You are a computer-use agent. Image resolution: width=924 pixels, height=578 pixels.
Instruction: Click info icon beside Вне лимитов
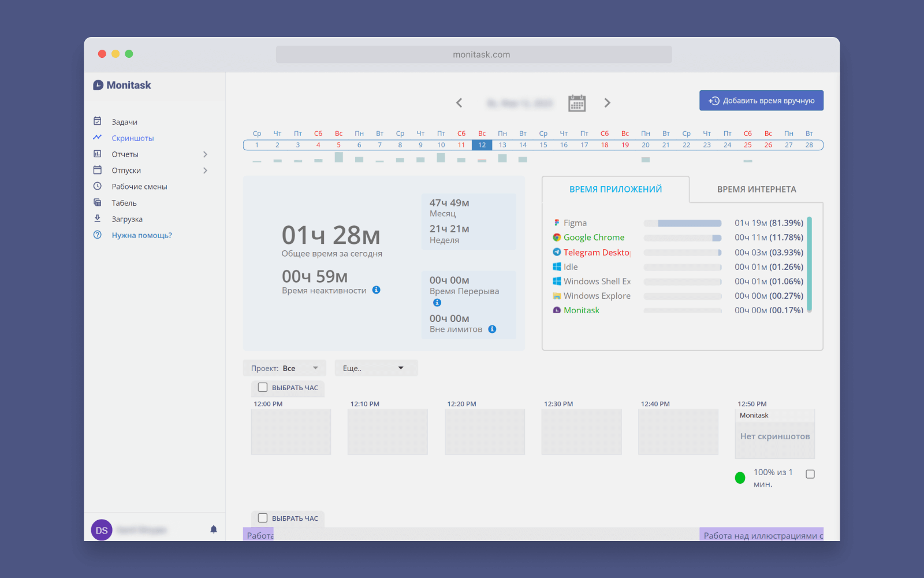pos(492,329)
